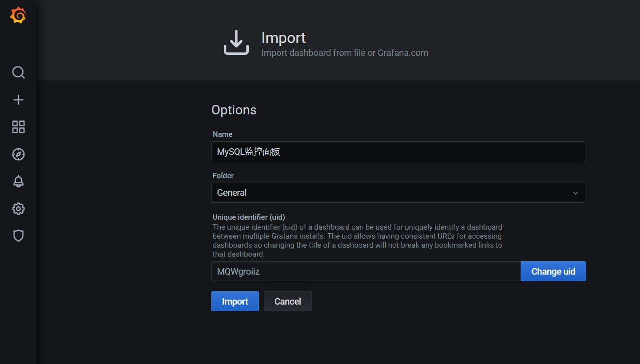Open the Search dashboards magnifier icon
Image resolution: width=640 pixels, height=364 pixels.
point(18,73)
